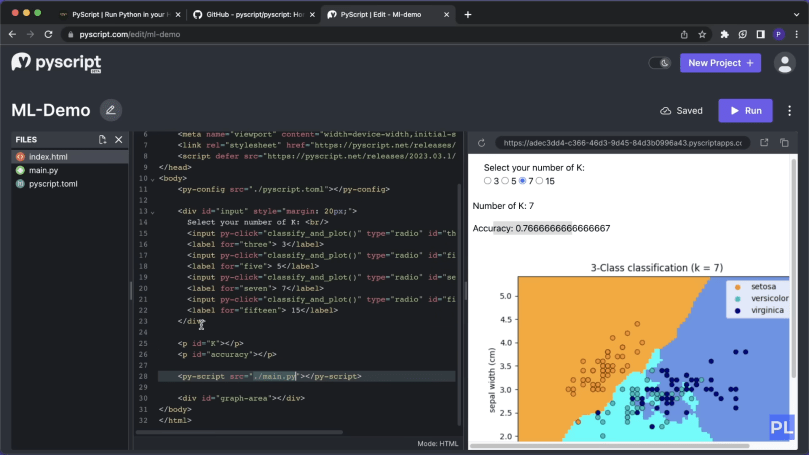
Task: Open the project options kebab menu
Action: point(789,110)
